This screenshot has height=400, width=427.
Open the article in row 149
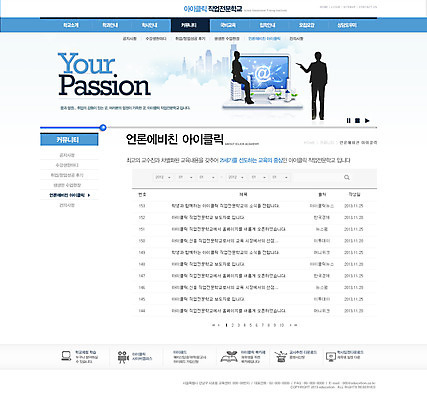click(x=225, y=253)
